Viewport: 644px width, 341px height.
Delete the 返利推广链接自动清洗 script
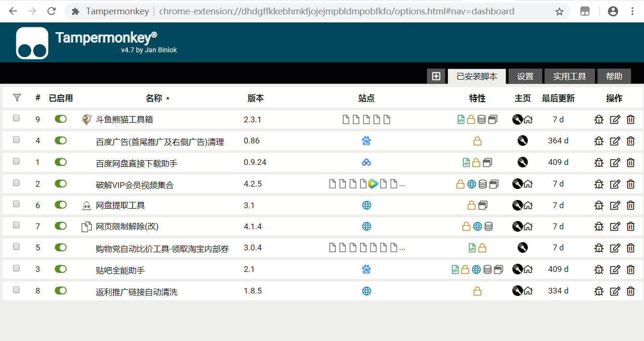click(631, 291)
